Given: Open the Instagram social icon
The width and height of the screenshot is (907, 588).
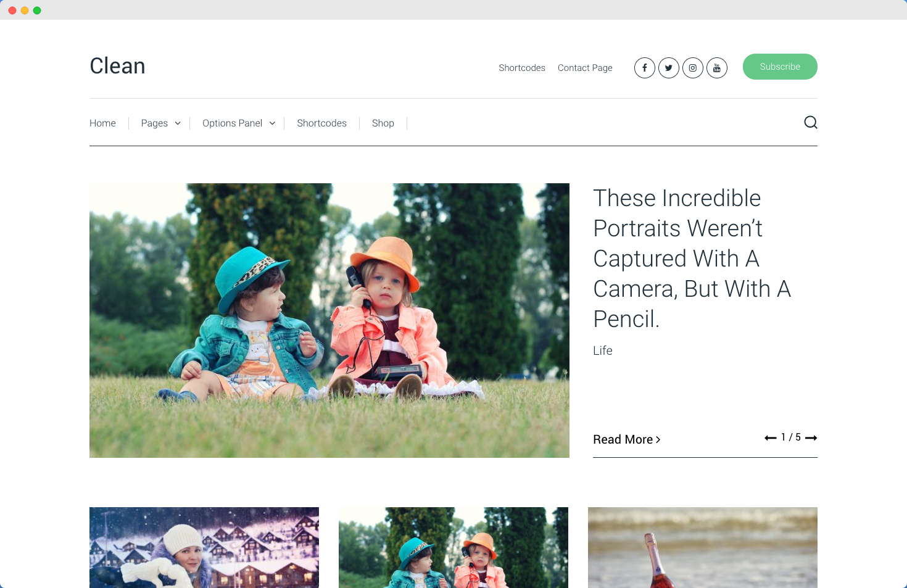Looking at the screenshot, I should 692,68.
